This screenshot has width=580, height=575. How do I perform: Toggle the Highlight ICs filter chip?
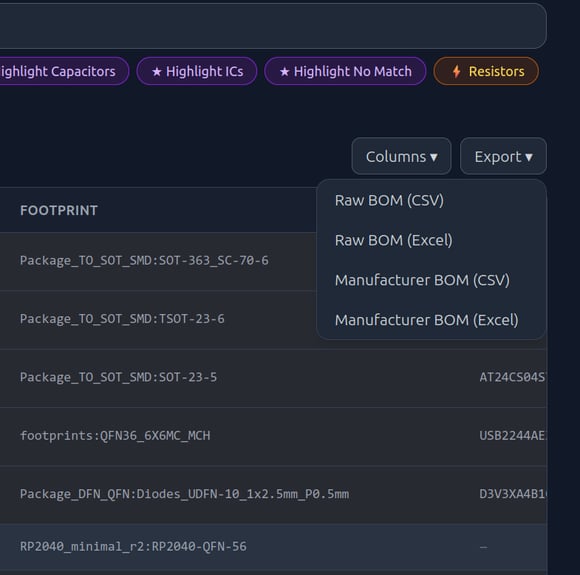click(x=197, y=71)
